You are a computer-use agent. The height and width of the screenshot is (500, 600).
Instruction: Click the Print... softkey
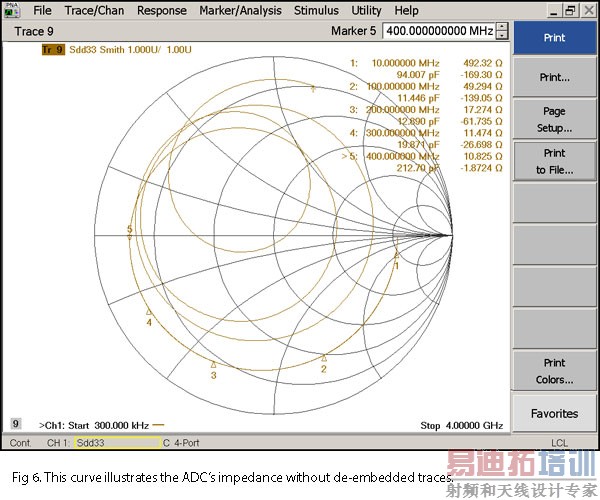click(x=554, y=77)
